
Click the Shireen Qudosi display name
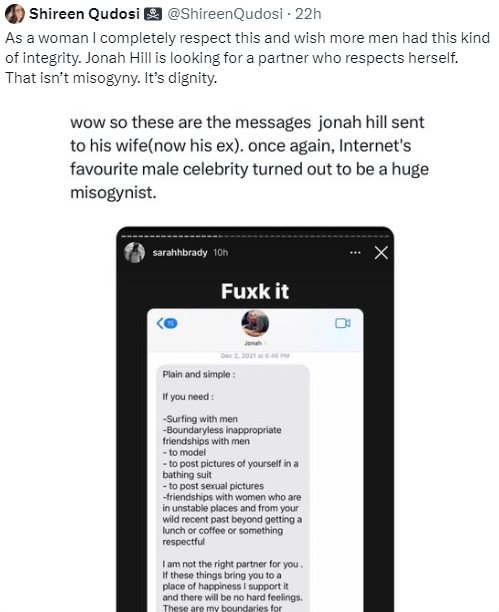[x=84, y=14]
